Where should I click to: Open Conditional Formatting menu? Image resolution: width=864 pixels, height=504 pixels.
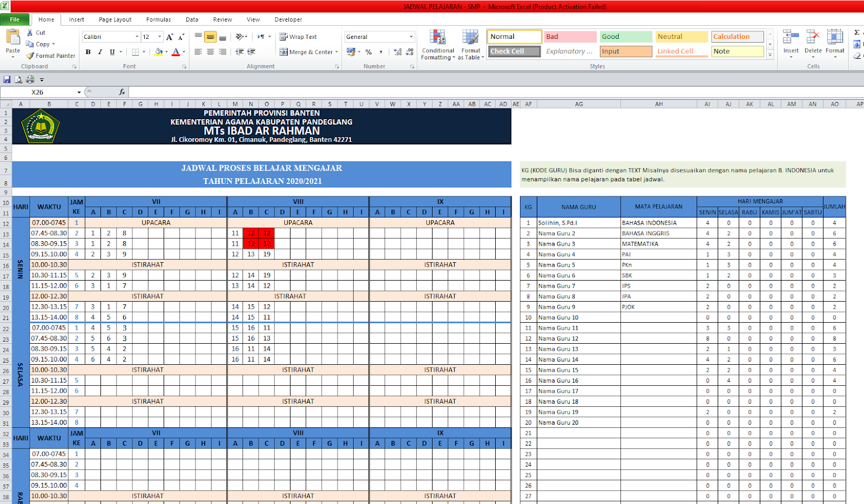click(x=438, y=44)
